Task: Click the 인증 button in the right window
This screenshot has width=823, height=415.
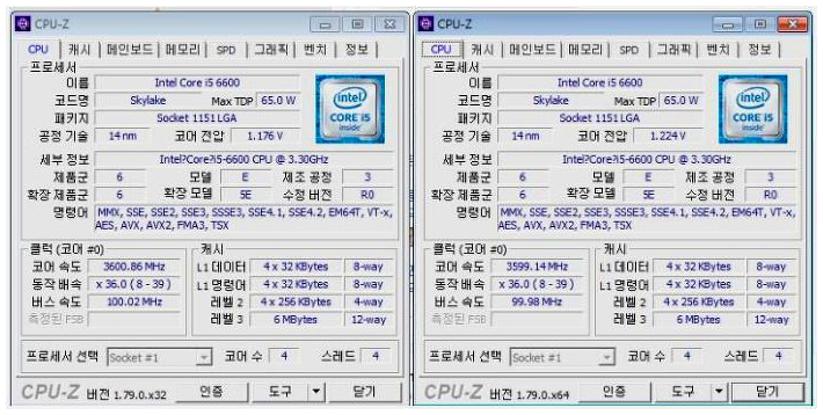Action: tap(614, 391)
